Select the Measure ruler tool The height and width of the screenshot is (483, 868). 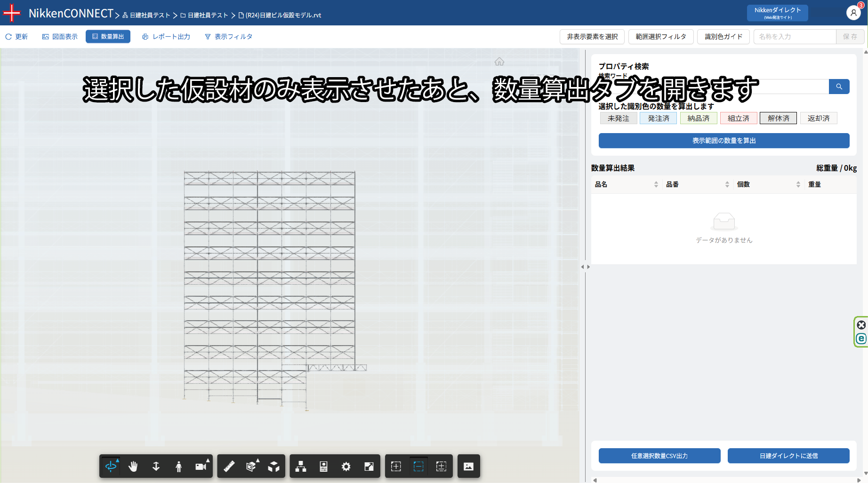click(x=229, y=466)
